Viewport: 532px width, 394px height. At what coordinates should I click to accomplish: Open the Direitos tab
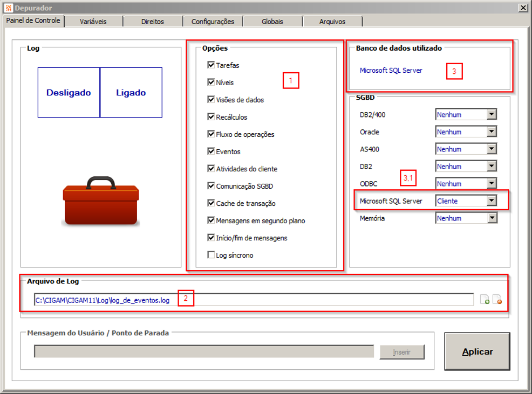[x=153, y=22]
